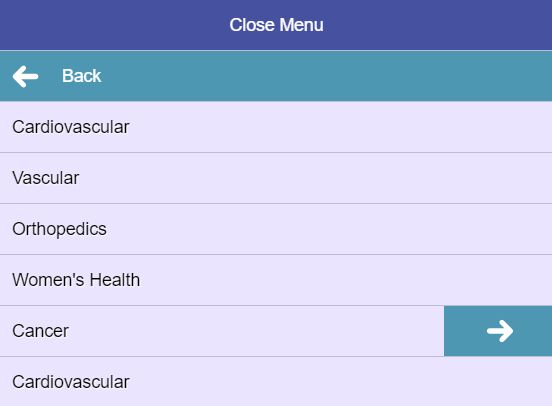
Task: Tap the teal arrow box in the Cancer row
Action: (498, 331)
